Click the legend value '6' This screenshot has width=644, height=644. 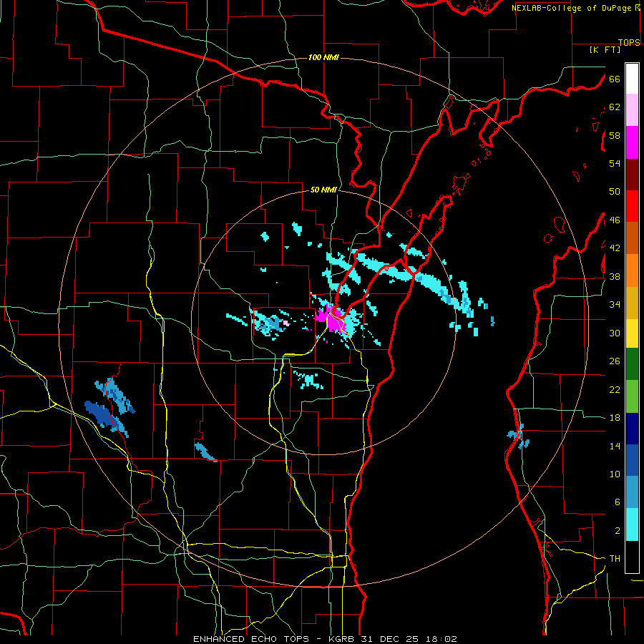tap(617, 502)
